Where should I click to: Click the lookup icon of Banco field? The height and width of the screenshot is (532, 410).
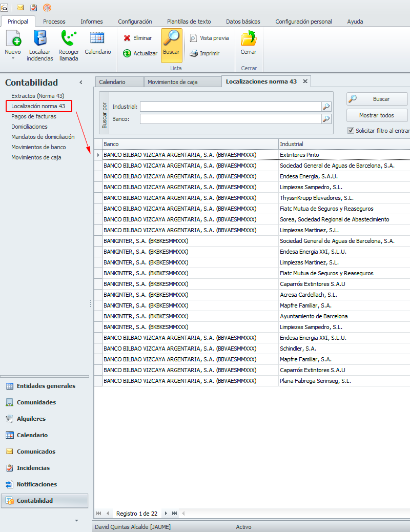pos(326,119)
